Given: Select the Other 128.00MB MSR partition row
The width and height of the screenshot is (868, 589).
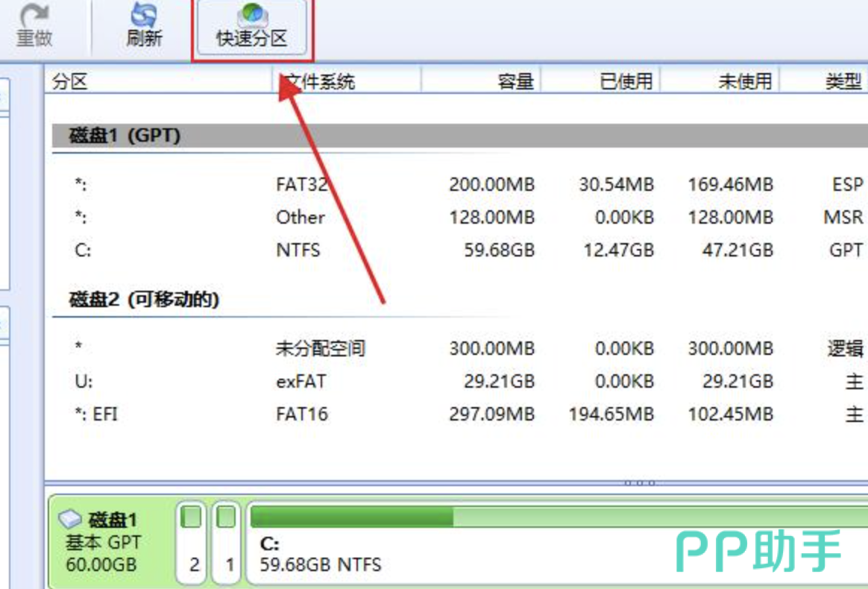Looking at the screenshot, I should [460, 217].
